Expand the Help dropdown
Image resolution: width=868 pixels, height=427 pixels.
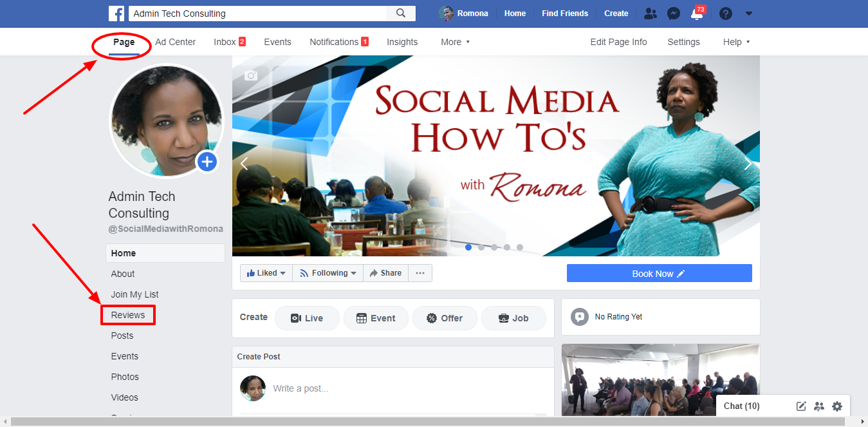(737, 42)
